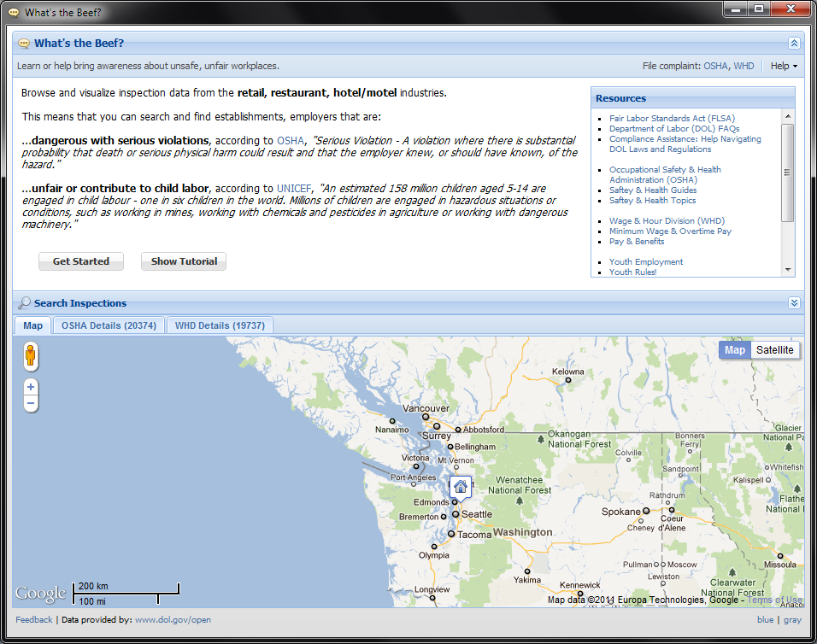Expand the Search Inspections panel chevron
Image resolution: width=817 pixels, height=644 pixels.
(794, 303)
